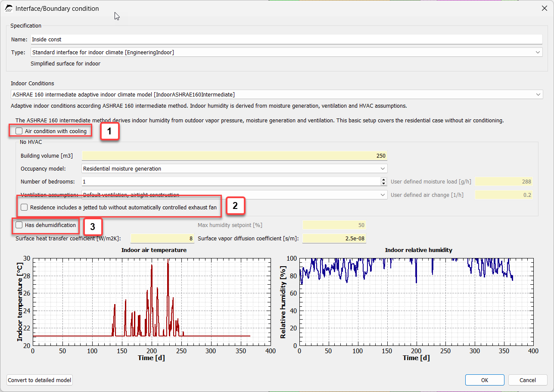The image size is (554, 392).
Task: Click the "Specification" group label
Action: (26, 26)
